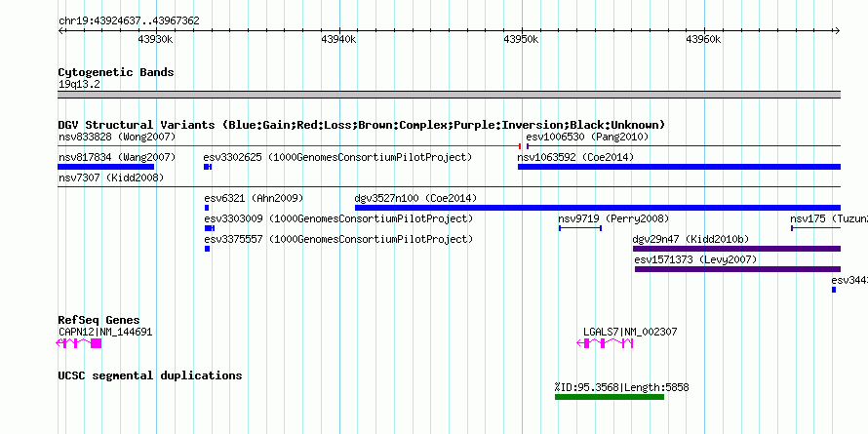The width and height of the screenshot is (868, 434).
Task: Click the esv1571373 (Levy2007) purple inversion bar
Action: coord(738,269)
